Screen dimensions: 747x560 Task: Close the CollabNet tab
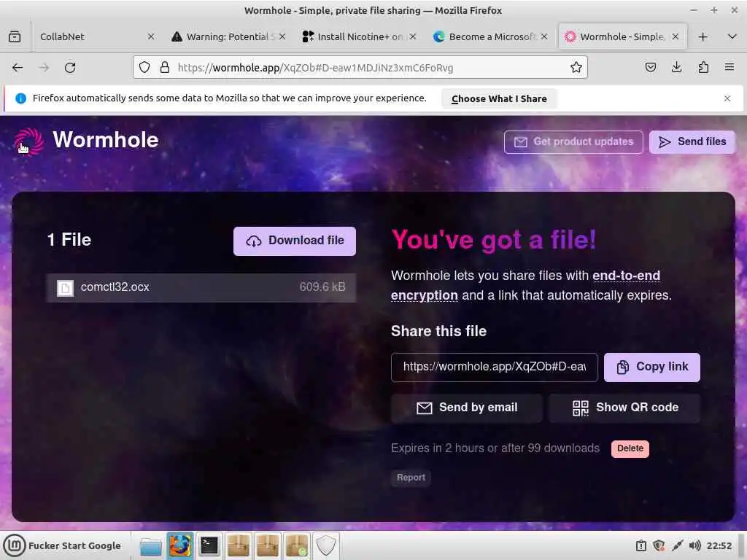(150, 36)
